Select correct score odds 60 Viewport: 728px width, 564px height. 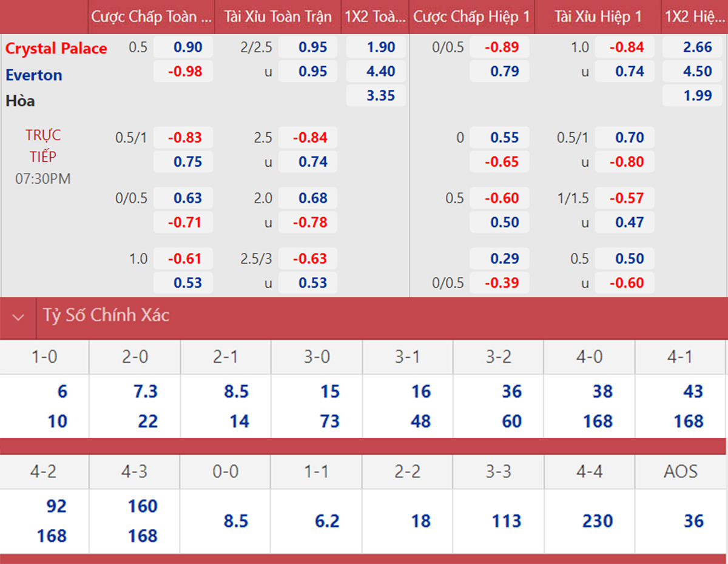click(x=512, y=421)
